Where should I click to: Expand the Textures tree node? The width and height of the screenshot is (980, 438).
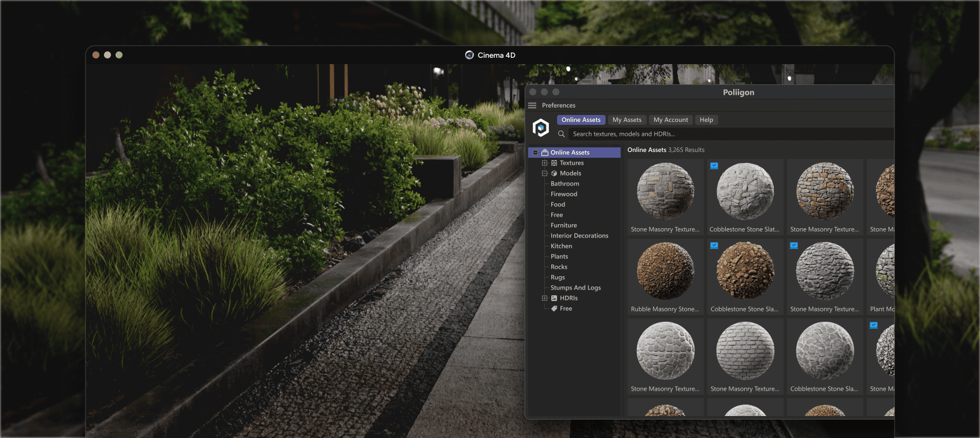point(544,163)
